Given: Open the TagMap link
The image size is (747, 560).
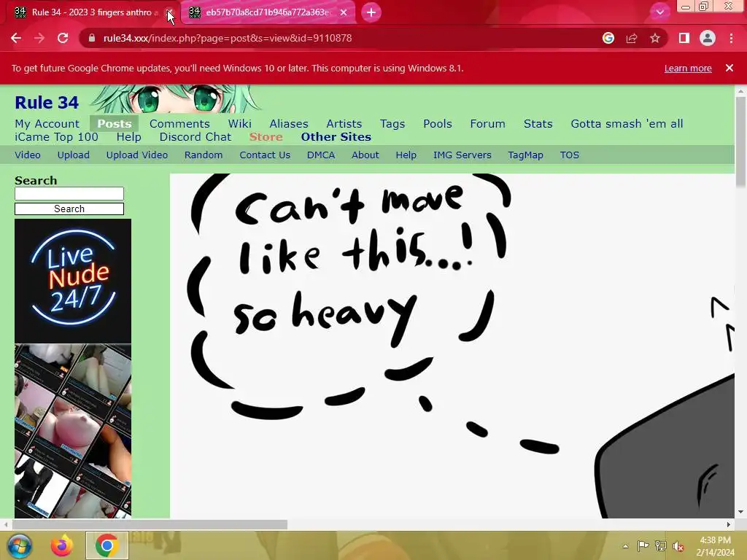Looking at the screenshot, I should (525, 155).
